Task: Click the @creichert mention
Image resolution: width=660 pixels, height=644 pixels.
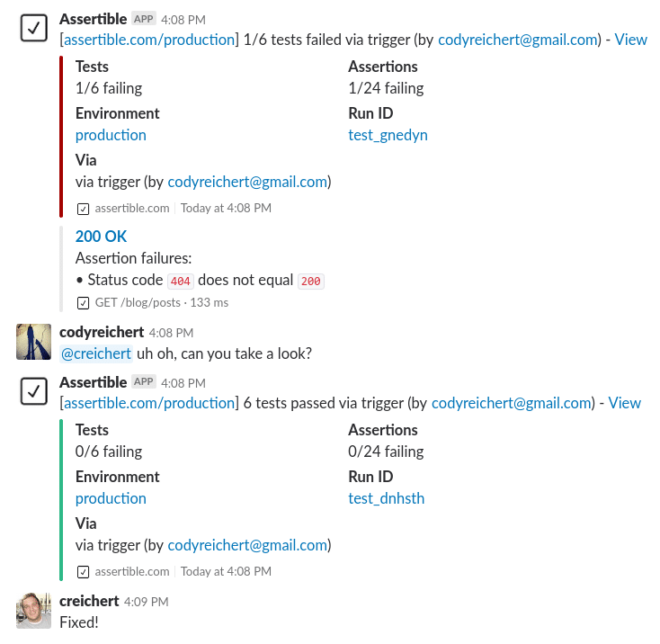Action: (95, 353)
